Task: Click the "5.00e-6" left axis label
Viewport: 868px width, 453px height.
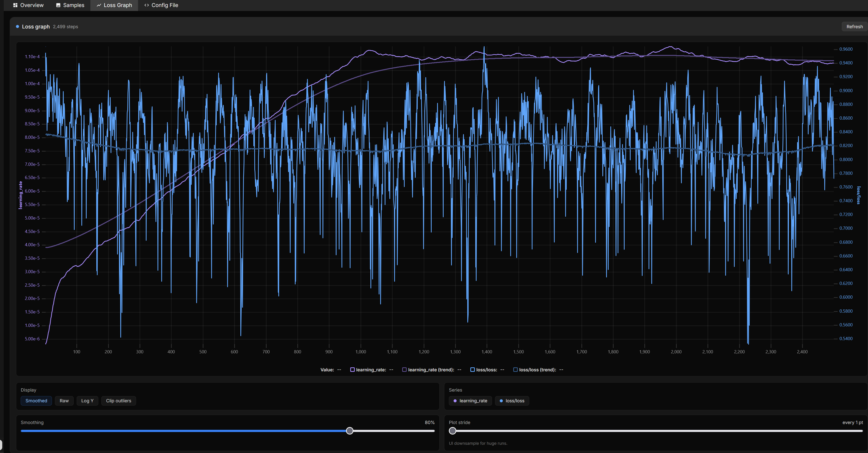Action: (x=32, y=339)
